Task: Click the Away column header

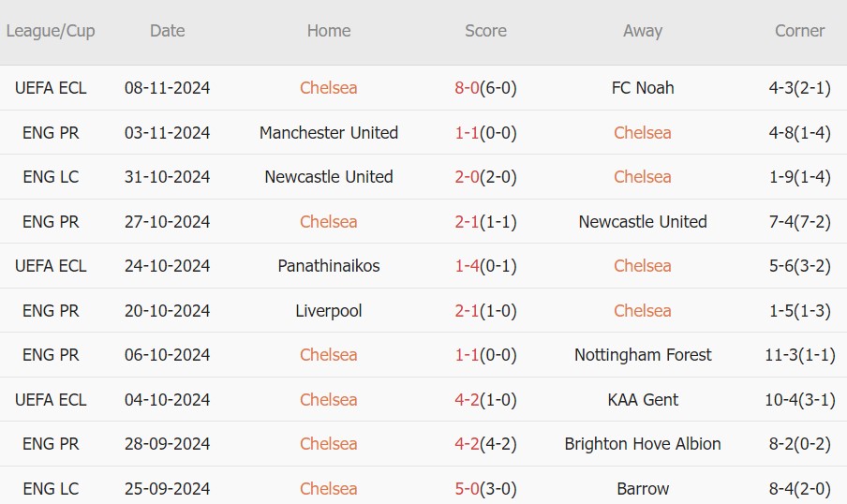Action: (643, 31)
